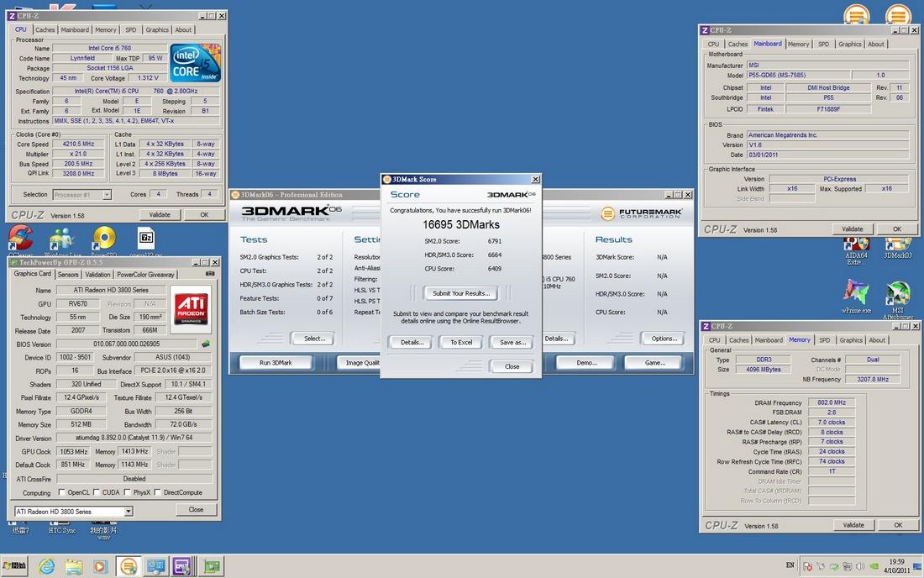Click the Close button in GPU-Z

[x=197, y=510]
